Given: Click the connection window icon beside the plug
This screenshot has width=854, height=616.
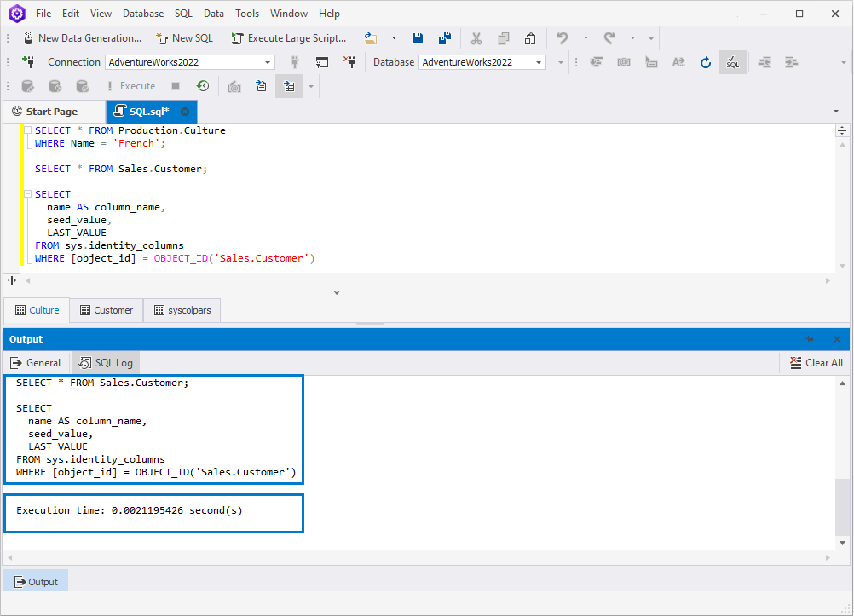Looking at the screenshot, I should pyautogui.click(x=322, y=62).
